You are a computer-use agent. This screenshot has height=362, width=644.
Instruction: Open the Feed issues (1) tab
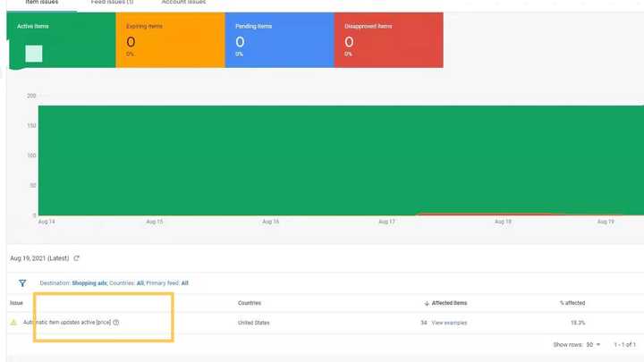112,3
